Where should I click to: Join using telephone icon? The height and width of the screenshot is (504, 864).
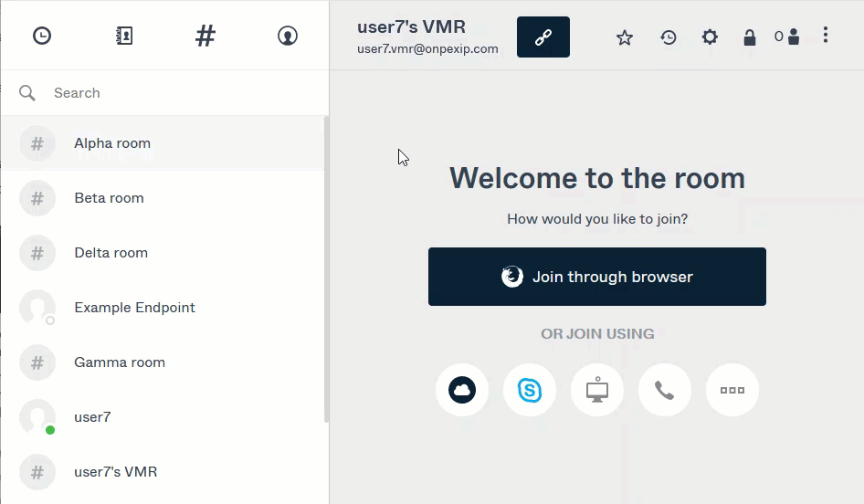pos(665,390)
